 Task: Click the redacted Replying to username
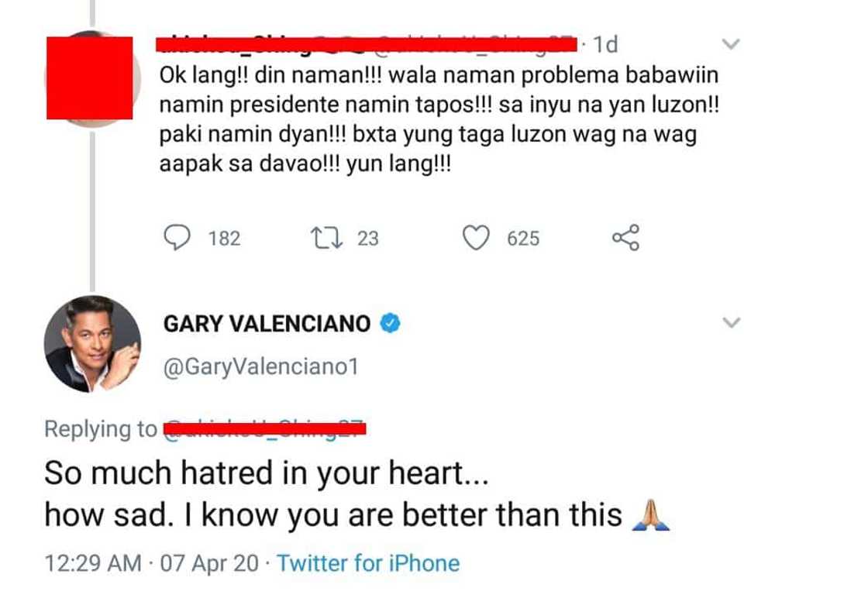point(263,428)
